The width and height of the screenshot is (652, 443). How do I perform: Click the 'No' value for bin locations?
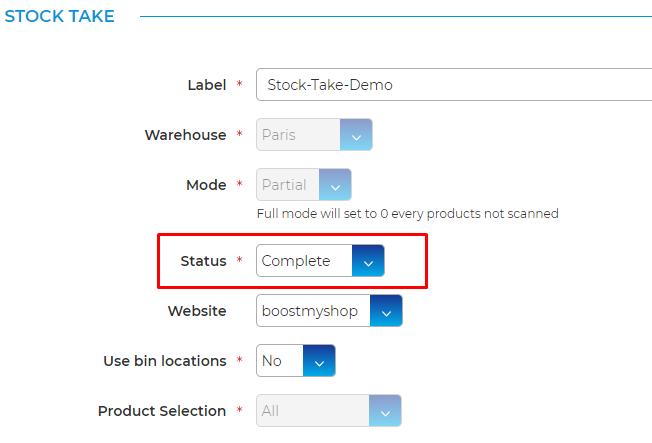(272, 361)
